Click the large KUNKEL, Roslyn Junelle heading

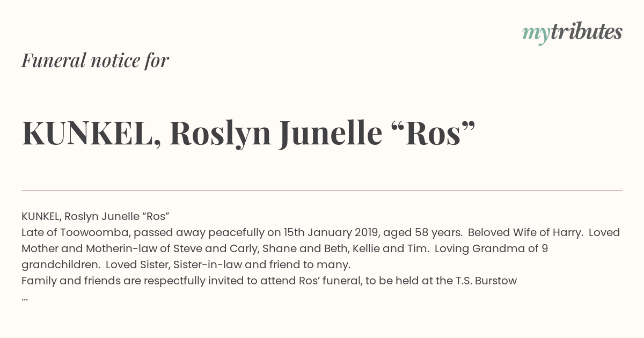pyautogui.click(x=248, y=134)
